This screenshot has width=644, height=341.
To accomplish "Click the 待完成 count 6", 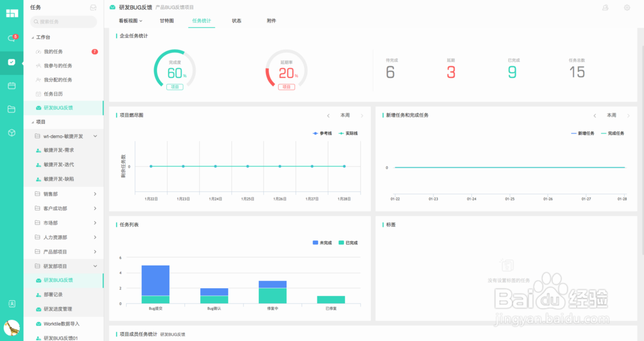I will pyautogui.click(x=390, y=72).
